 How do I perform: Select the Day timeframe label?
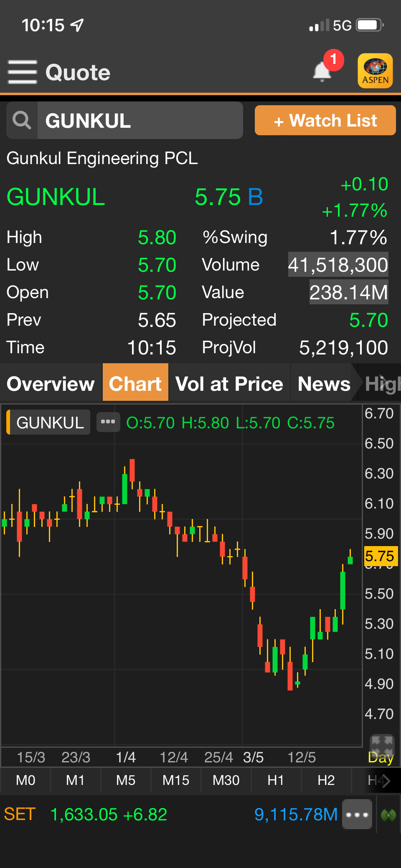click(381, 757)
